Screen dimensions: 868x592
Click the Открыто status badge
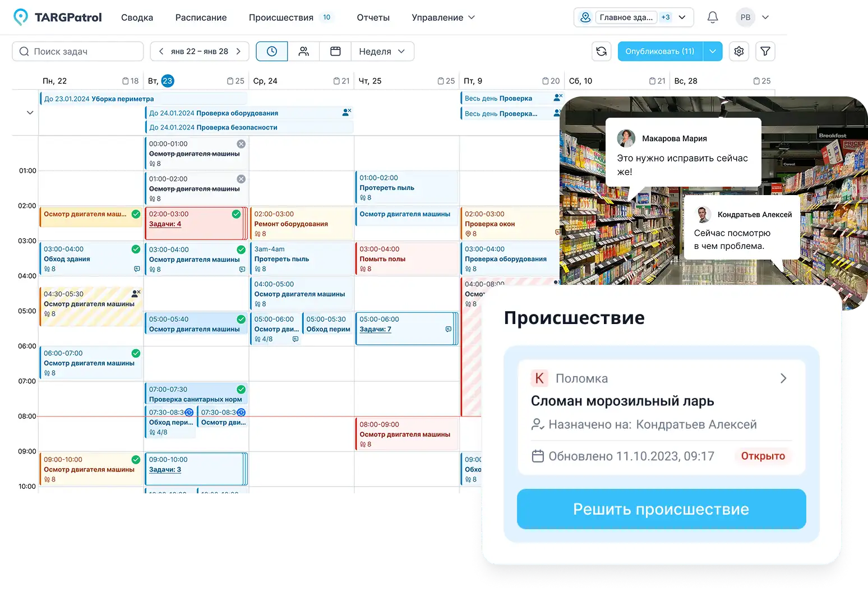pos(763,456)
